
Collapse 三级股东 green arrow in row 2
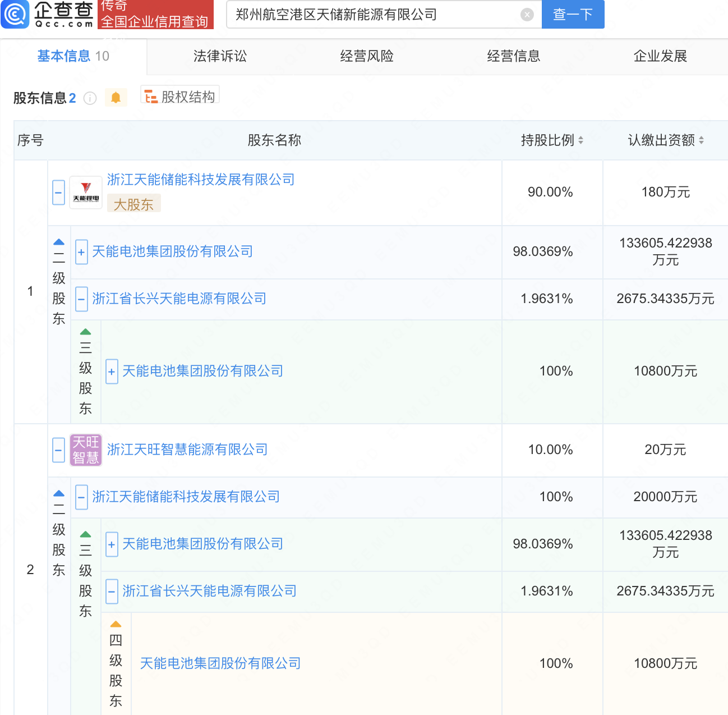(x=85, y=534)
